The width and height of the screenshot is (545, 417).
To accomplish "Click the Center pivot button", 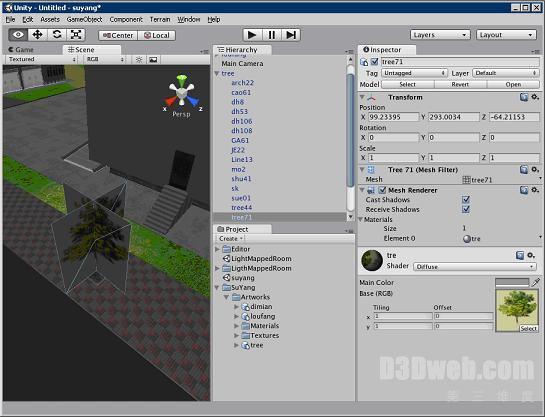I will click(118, 35).
